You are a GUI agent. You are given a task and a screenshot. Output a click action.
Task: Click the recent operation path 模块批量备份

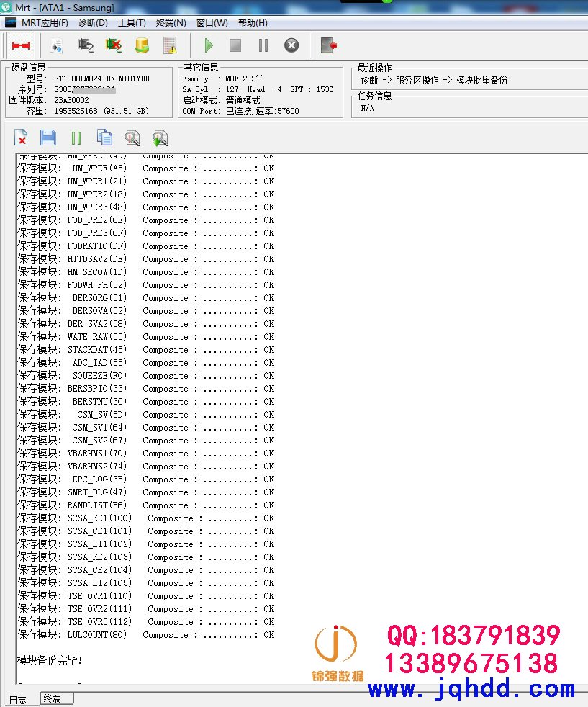(481, 80)
